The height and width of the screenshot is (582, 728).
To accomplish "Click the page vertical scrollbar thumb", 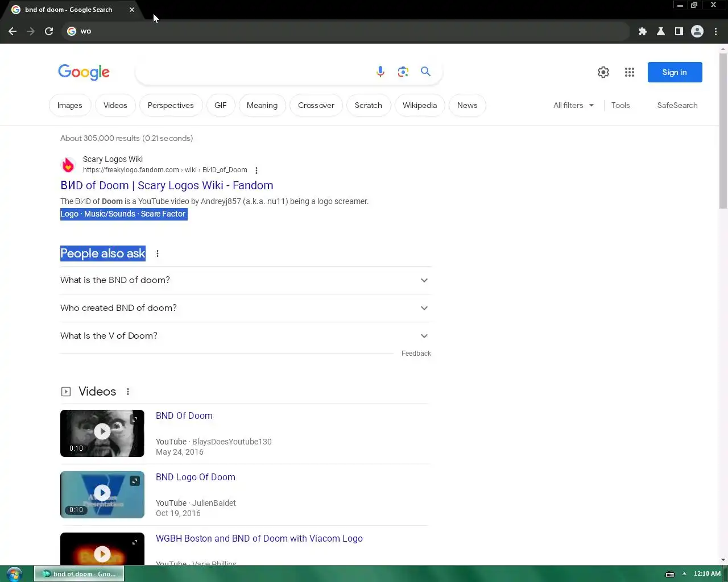I will click(723, 131).
